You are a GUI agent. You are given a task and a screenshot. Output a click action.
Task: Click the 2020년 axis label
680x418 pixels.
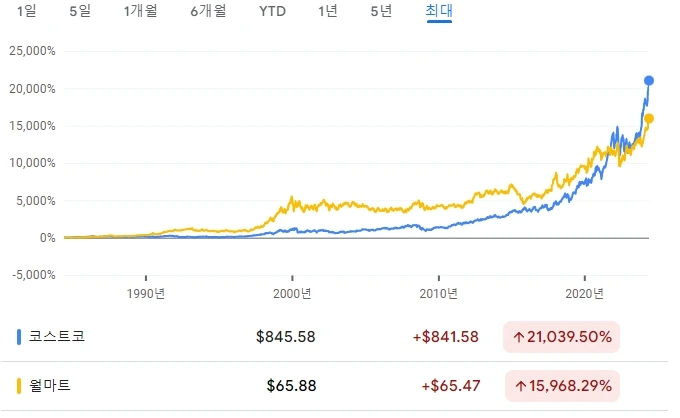[x=585, y=294]
